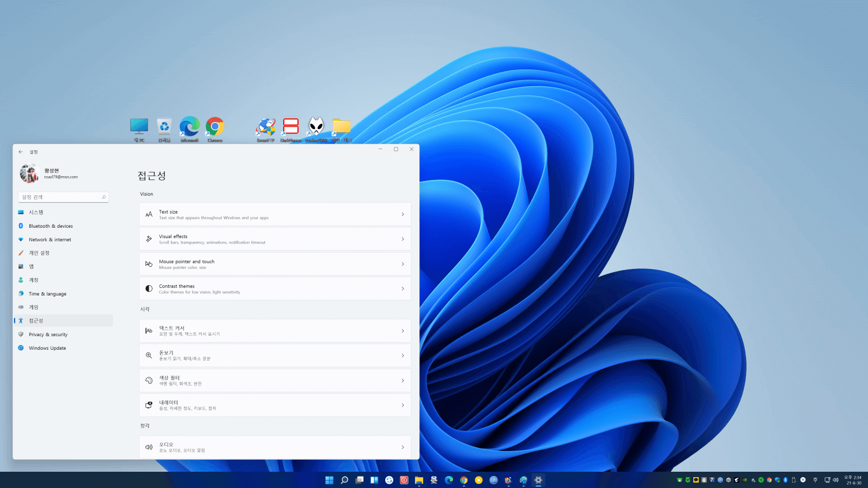Open the Contrast themes setting

(x=275, y=288)
